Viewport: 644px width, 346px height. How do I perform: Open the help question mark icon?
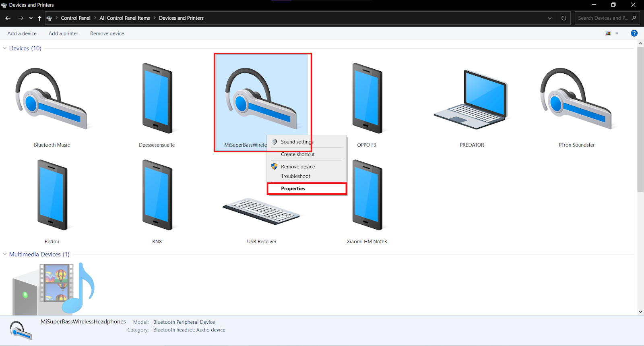[x=634, y=33]
